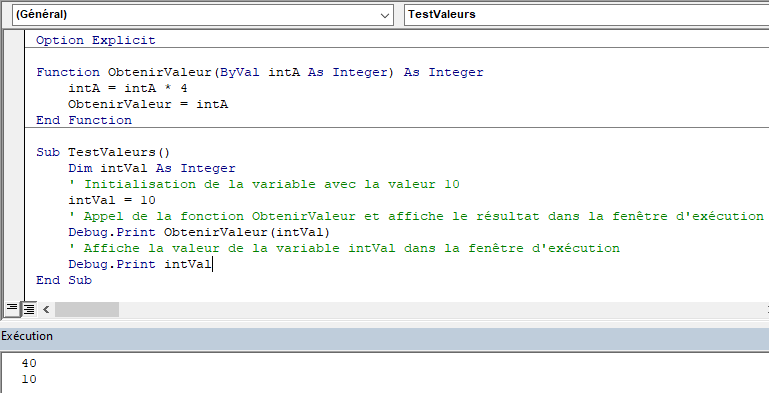This screenshot has width=769, height=393.
Task: Click the comment starting with Affiche la valeur
Action: (344, 248)
